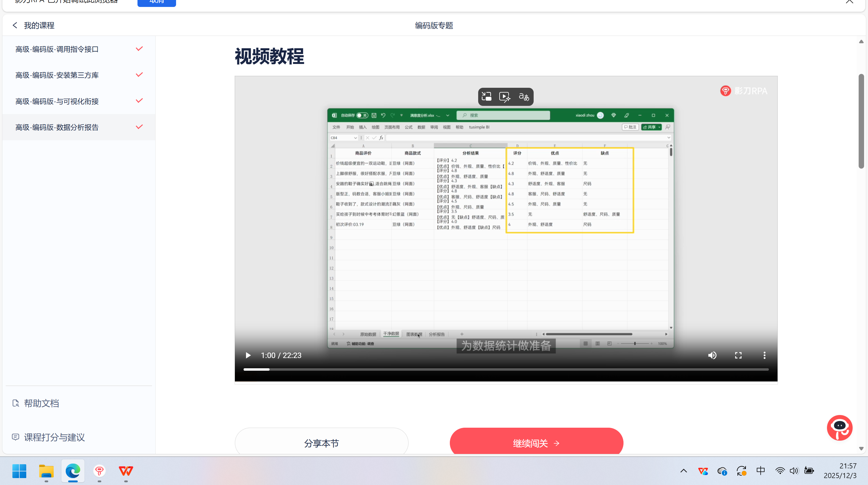Go back using the 我的课程 arrow
Viewport: 868px width, 485px height.
(15, 25)
